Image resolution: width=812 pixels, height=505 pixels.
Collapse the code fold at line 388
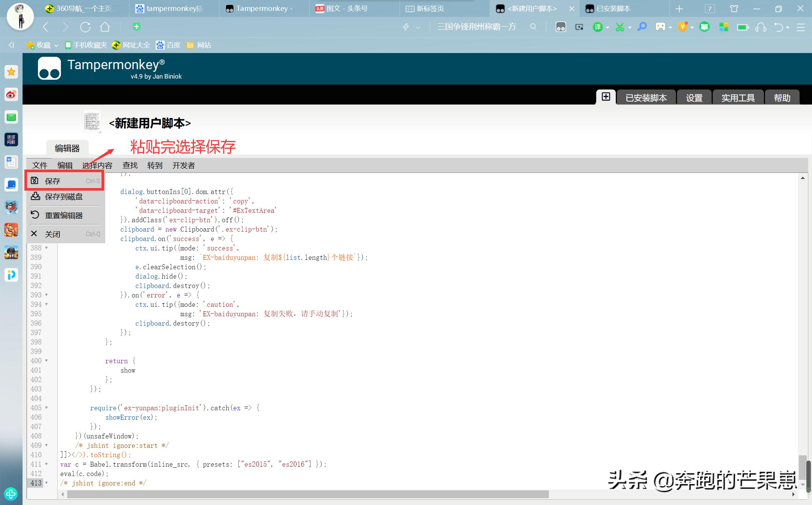click(47, 248)
